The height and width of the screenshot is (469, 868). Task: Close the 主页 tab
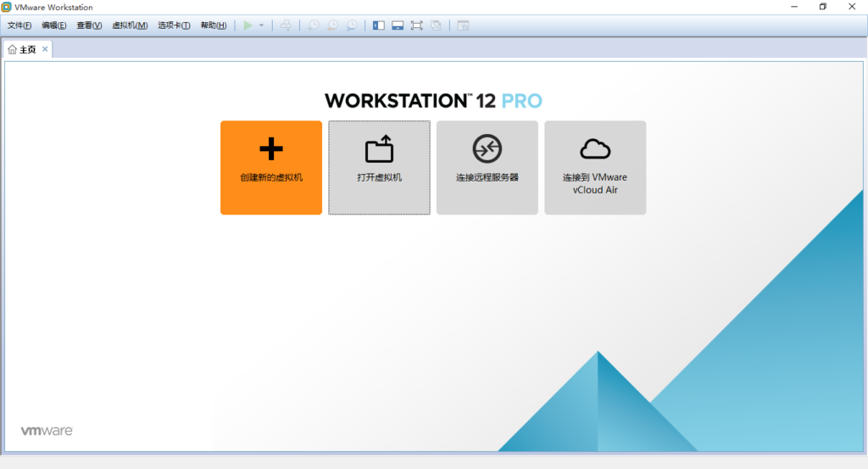click(x=45, y=49)
